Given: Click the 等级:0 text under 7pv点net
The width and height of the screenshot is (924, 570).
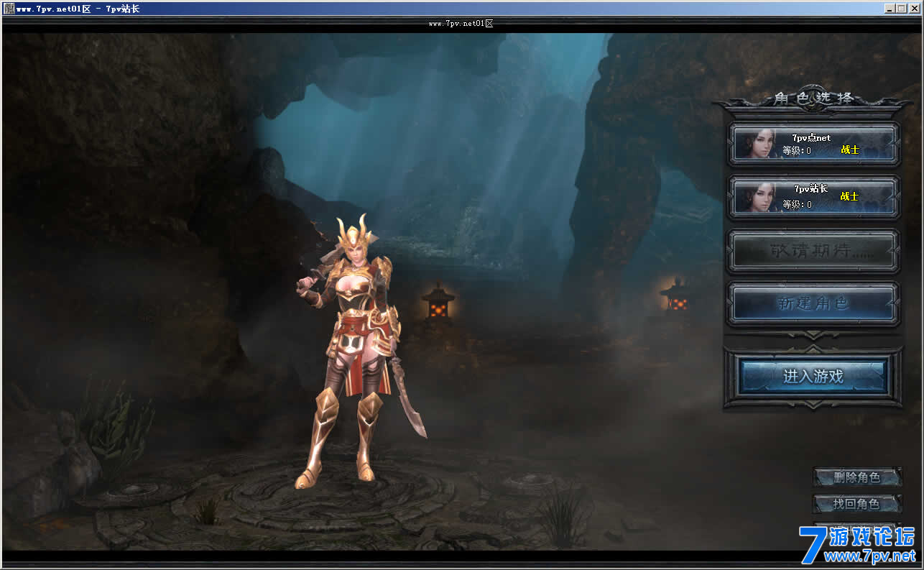Looking at the screenshot, I should 797,151.
